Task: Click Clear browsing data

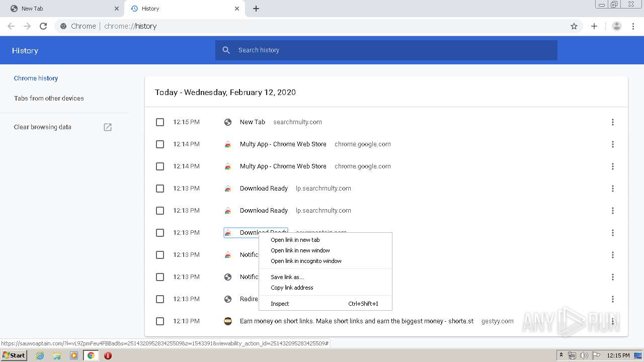Action: point(43,127)
